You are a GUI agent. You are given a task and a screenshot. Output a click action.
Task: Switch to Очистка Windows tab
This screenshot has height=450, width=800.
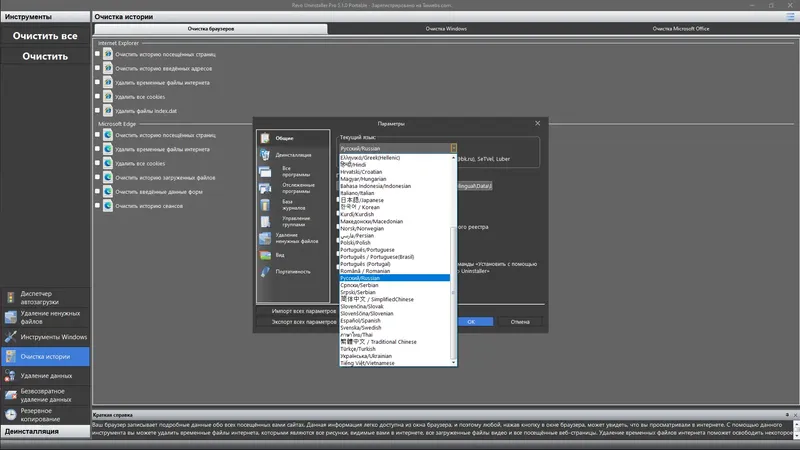(x=446, y=29)
